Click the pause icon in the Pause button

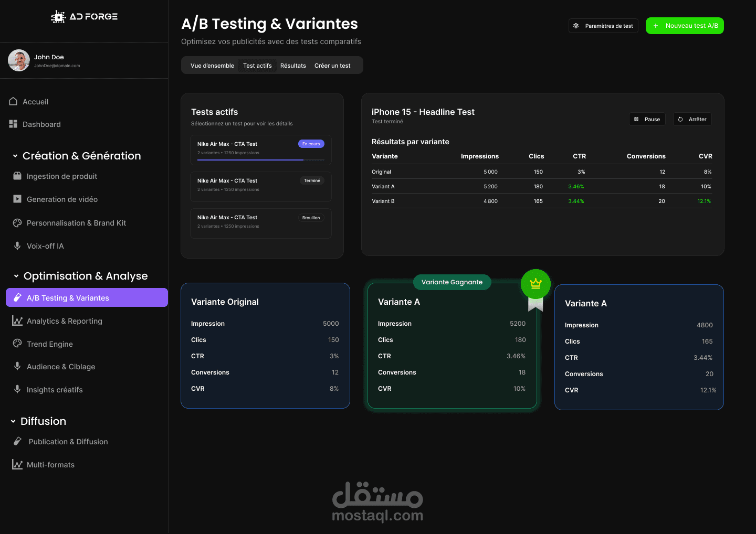pyautogui.click(x=636, y=119)
